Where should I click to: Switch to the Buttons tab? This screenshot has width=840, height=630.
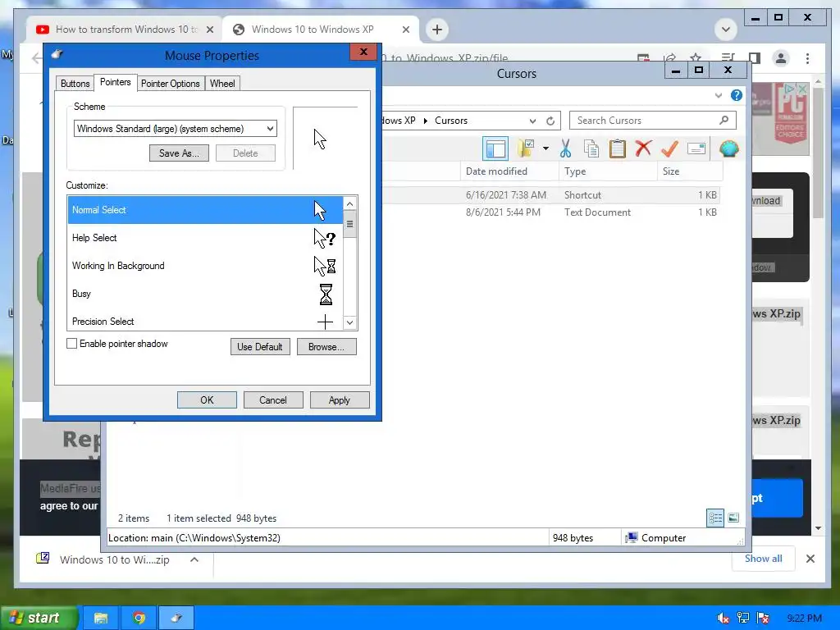tap(75, 84)
